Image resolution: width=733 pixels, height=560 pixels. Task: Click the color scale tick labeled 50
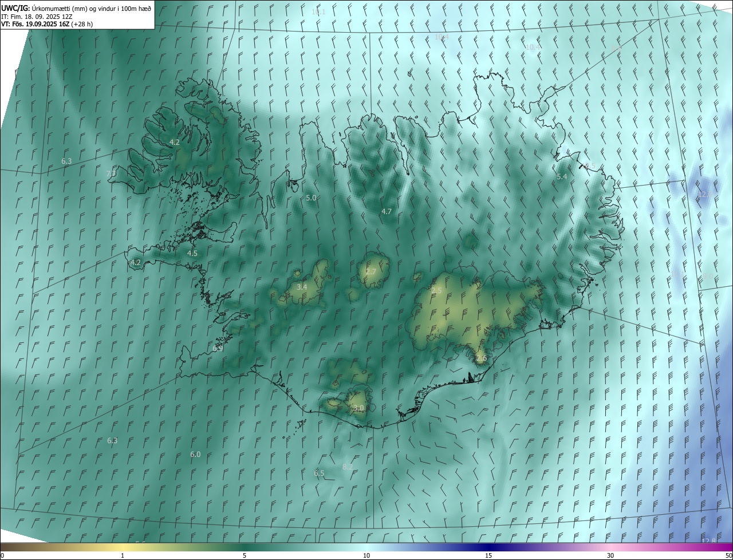click(728, 555)
